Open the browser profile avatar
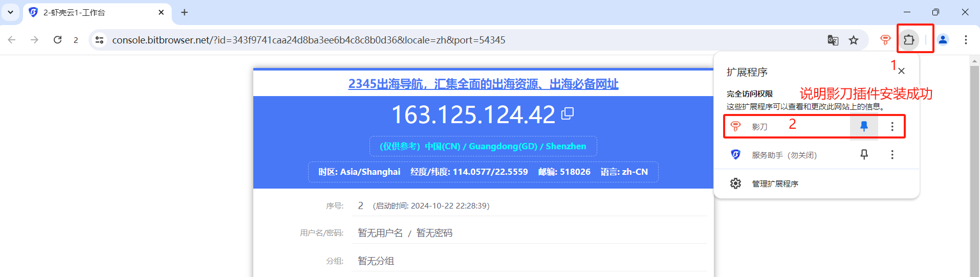This screenshot has height=277, width=980. (943, 40)
